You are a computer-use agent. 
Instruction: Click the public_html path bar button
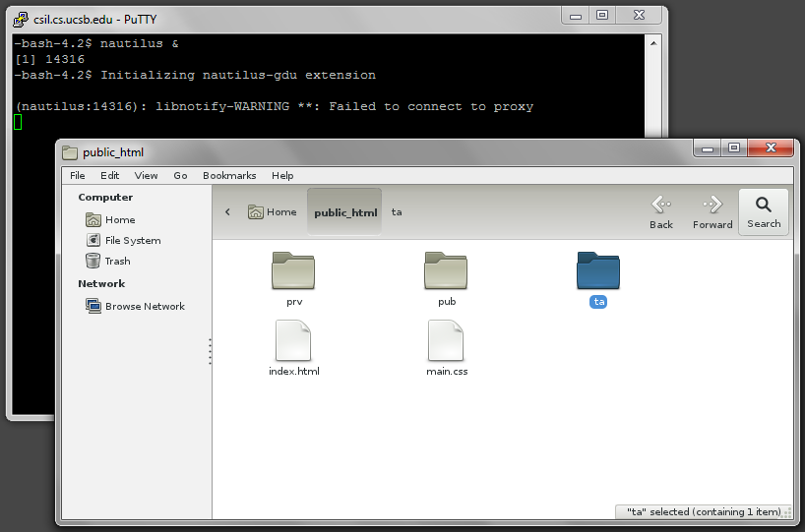click(x=345, y=211)
